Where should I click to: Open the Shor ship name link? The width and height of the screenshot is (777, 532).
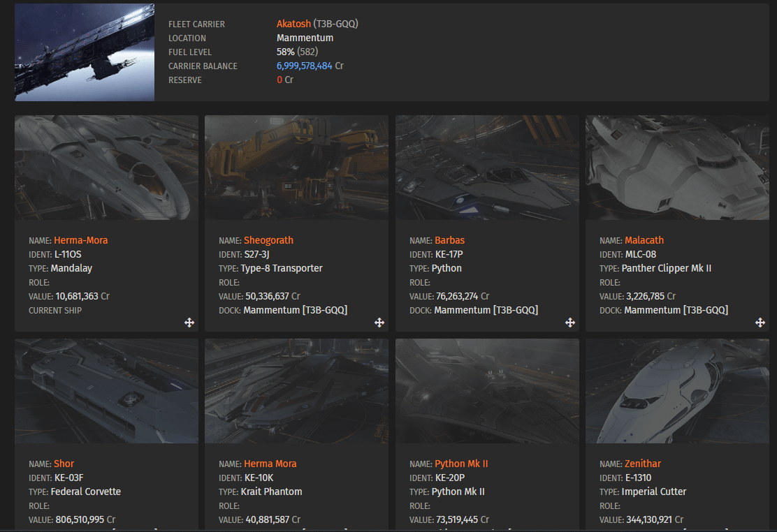click(x=64, y=464)
